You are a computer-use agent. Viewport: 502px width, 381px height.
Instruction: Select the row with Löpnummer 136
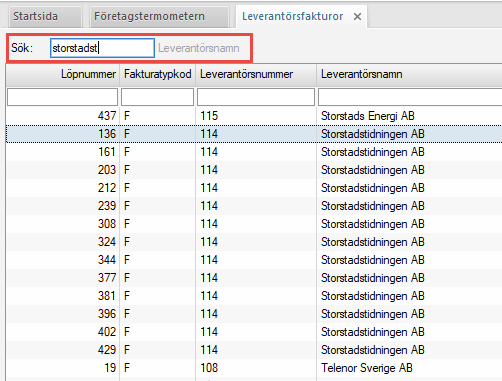[x=254, y=134]
